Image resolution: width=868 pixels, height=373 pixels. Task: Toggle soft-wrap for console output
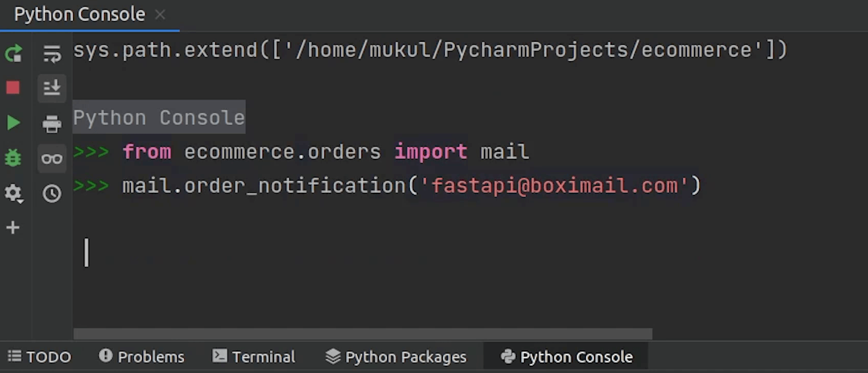(x=51, y=53)
